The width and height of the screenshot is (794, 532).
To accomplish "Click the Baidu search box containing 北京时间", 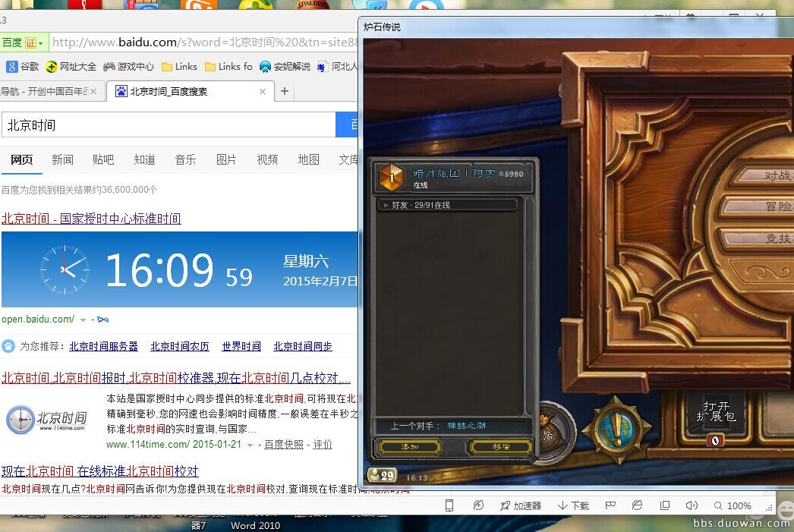I will tap(169, 124).
